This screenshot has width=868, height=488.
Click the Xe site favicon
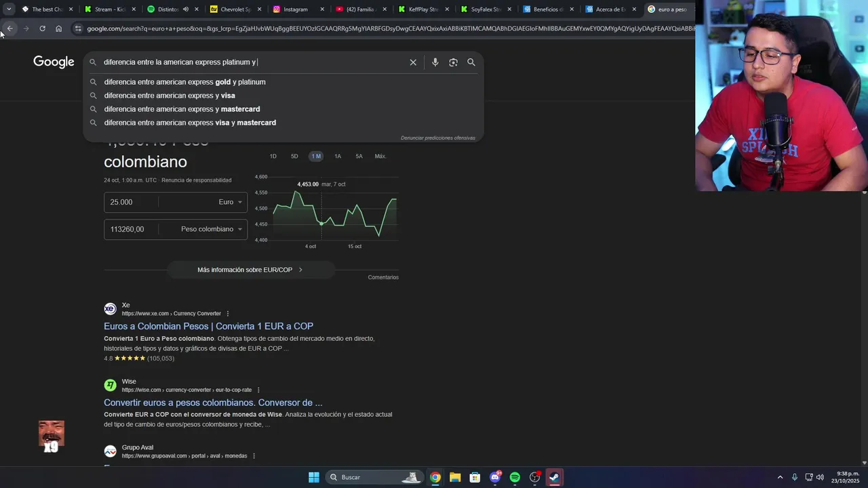coord(110,309)
